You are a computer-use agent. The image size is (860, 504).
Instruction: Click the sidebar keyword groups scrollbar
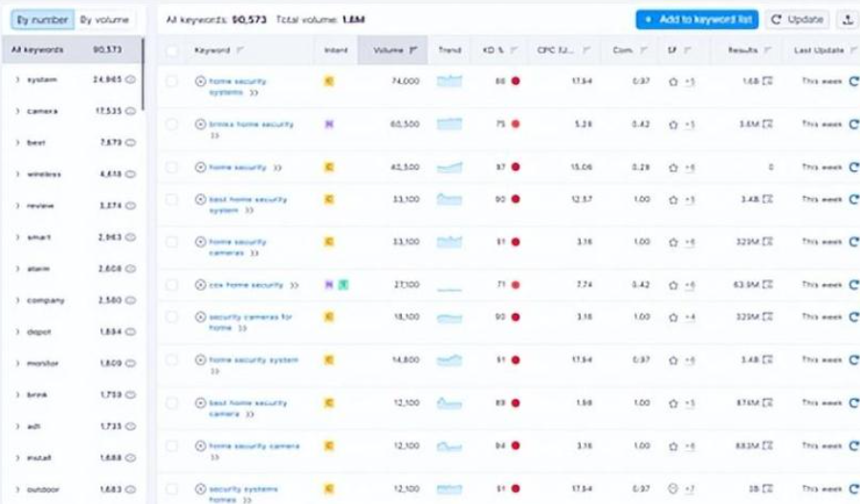click(143, 74)
